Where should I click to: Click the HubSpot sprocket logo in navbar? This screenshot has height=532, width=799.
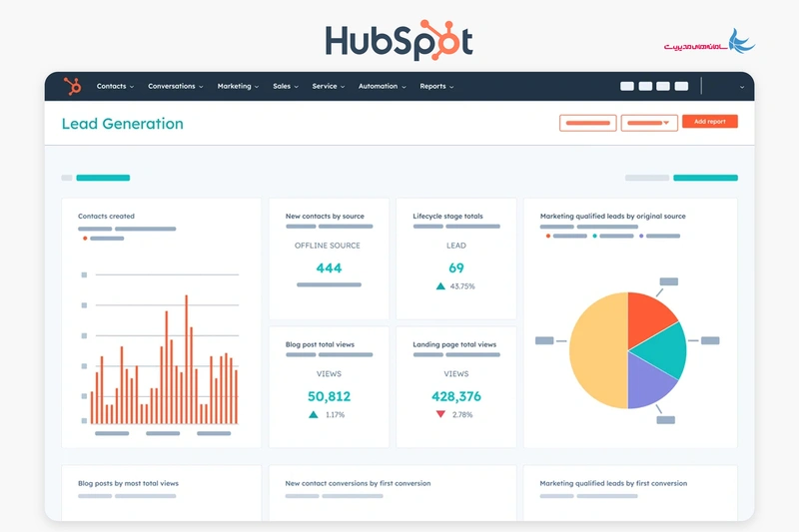click(72, 86)
